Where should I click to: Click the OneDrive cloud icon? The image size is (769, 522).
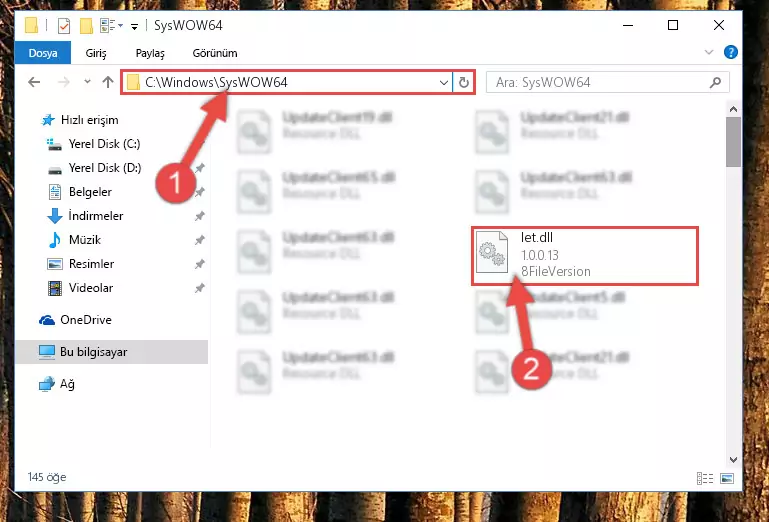coord(47,320)
